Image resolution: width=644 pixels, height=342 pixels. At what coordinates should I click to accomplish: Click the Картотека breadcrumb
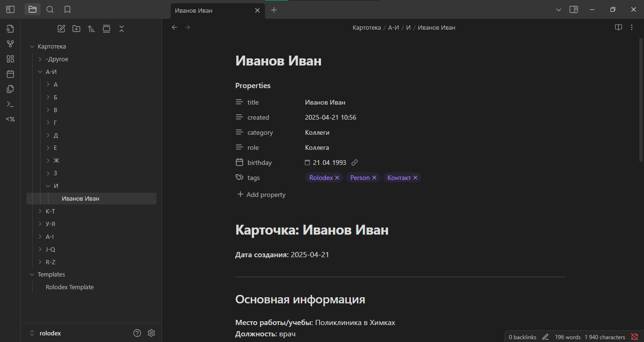click(367, 28)
